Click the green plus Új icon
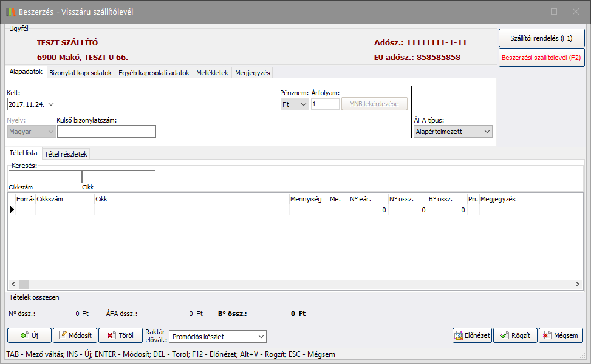The width and height of the screenshot is (591, 364). (24, 335)
